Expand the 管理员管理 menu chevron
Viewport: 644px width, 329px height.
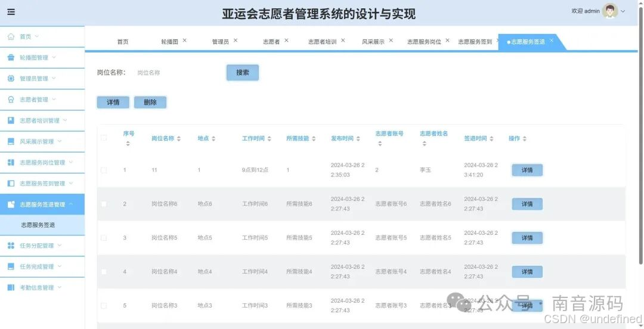(54, 79)
